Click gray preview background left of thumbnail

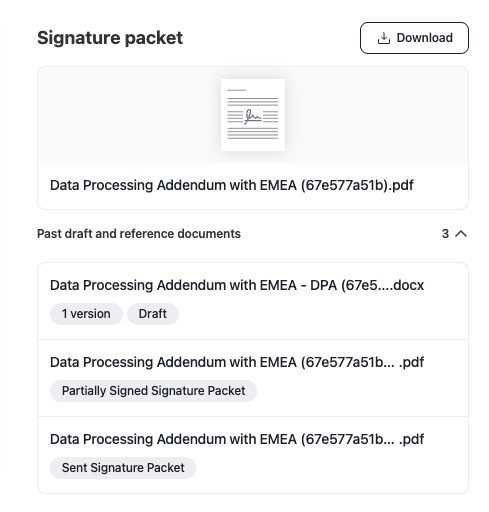129,115
